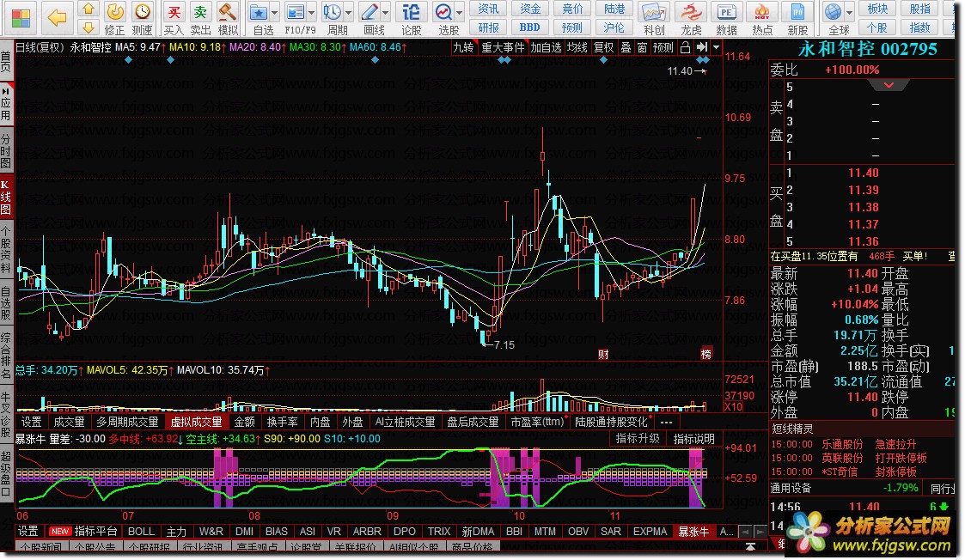
Task: Open the 选股 stock screener icon
Action: [x=443, y=12]
